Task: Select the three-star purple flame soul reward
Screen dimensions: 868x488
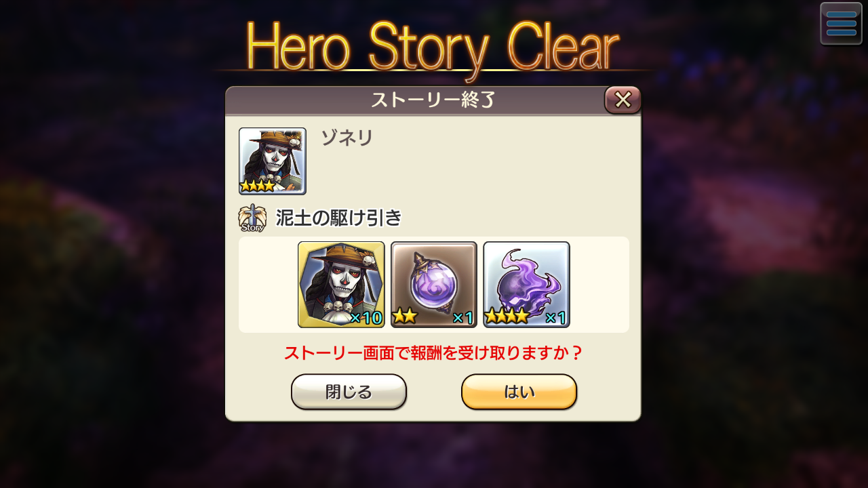Action: click(526, 285)
